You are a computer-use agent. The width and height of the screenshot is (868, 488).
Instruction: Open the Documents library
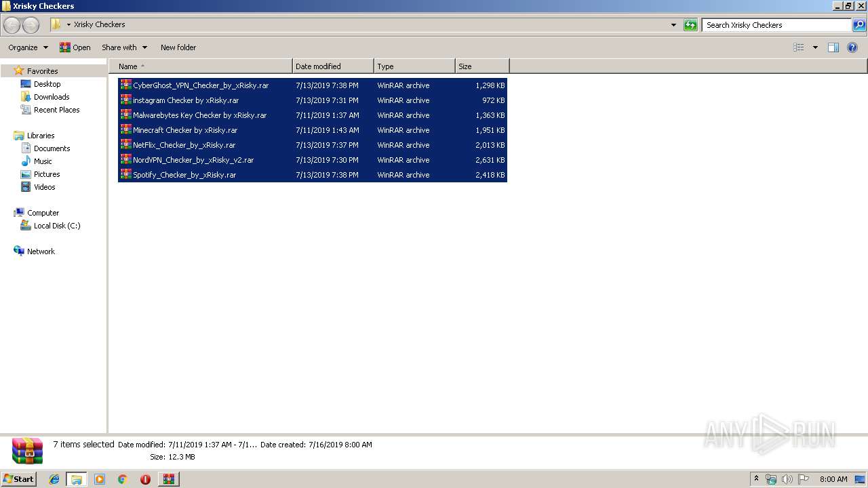52,148
